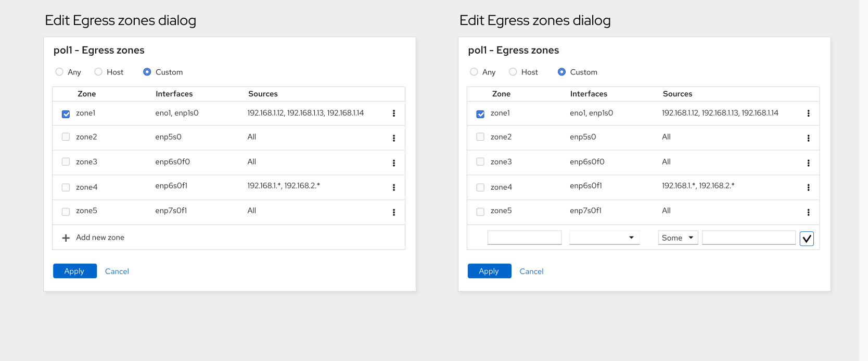Click the Add new zone row
868x361 pixels.
pos(100,238)
